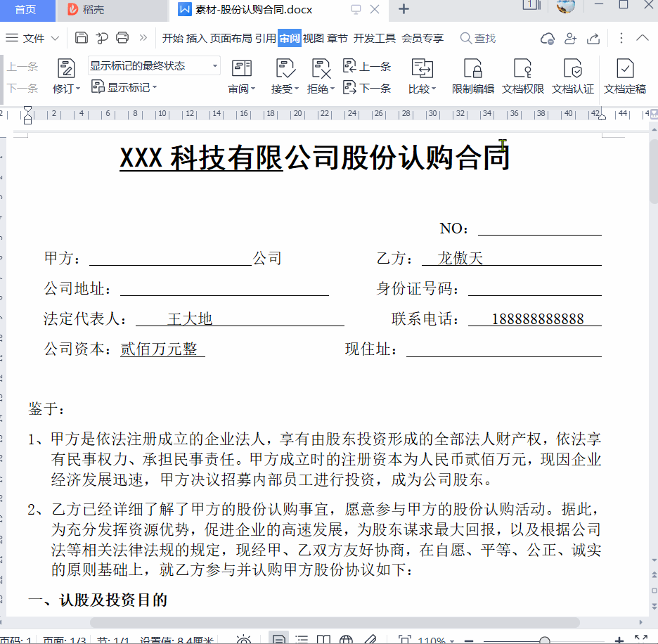Switch to web layout globe icon

point(346,640)
